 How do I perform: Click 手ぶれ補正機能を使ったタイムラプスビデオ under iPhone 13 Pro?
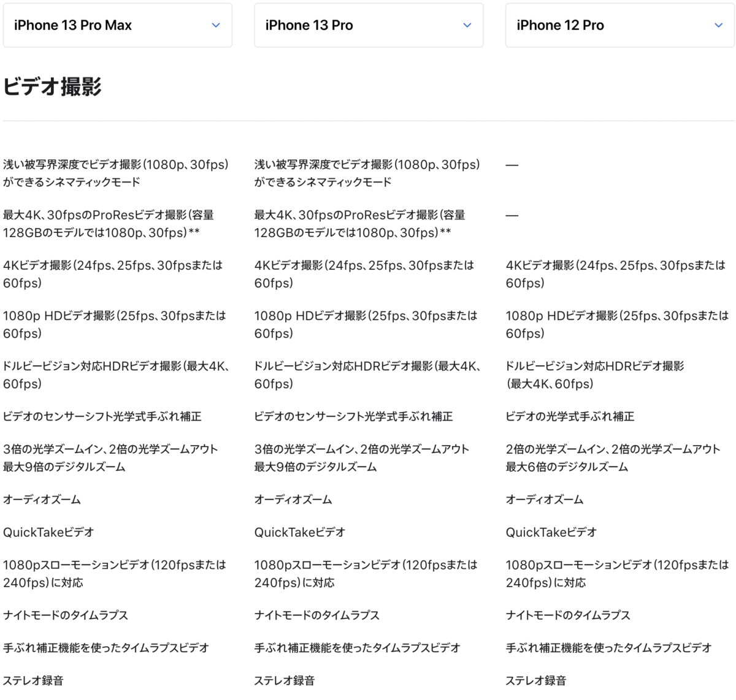(358, 647)
